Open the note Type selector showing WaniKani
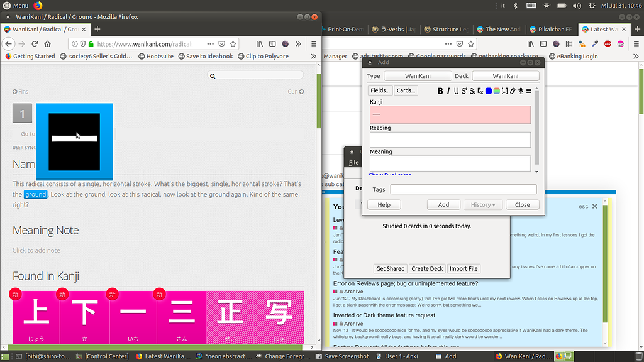Screen dimensions: 644x362 (417, 75)
